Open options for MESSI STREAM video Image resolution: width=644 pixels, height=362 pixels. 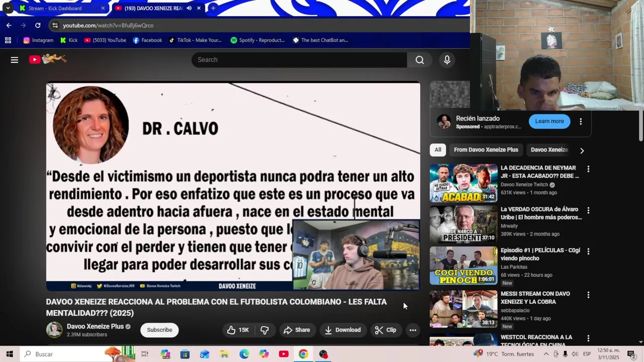tap(588, 295)
